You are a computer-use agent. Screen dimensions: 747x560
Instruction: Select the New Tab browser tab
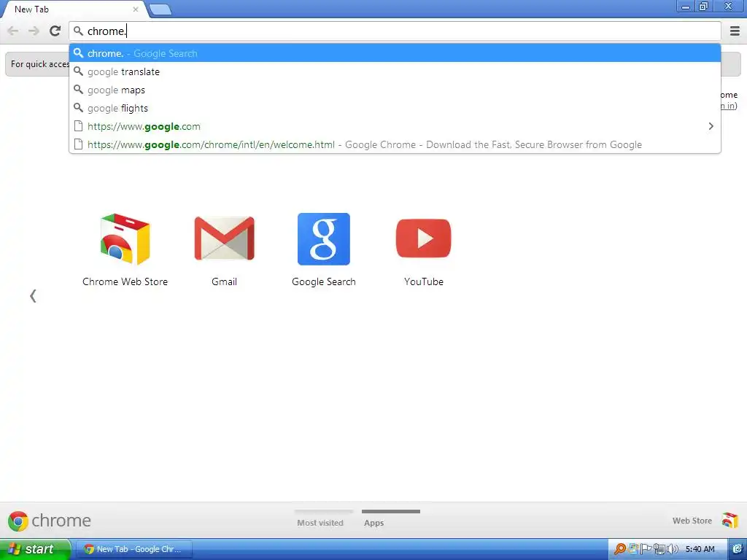click(x=74, y=9)
